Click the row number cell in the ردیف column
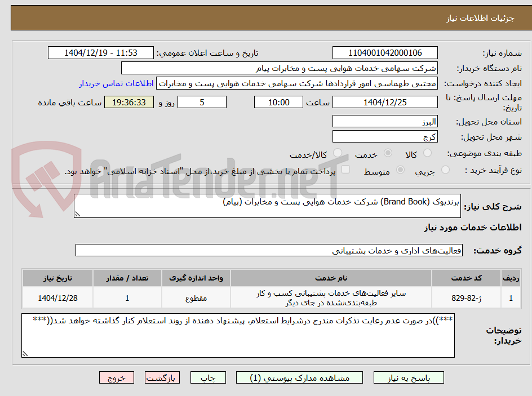 [511, 298]
